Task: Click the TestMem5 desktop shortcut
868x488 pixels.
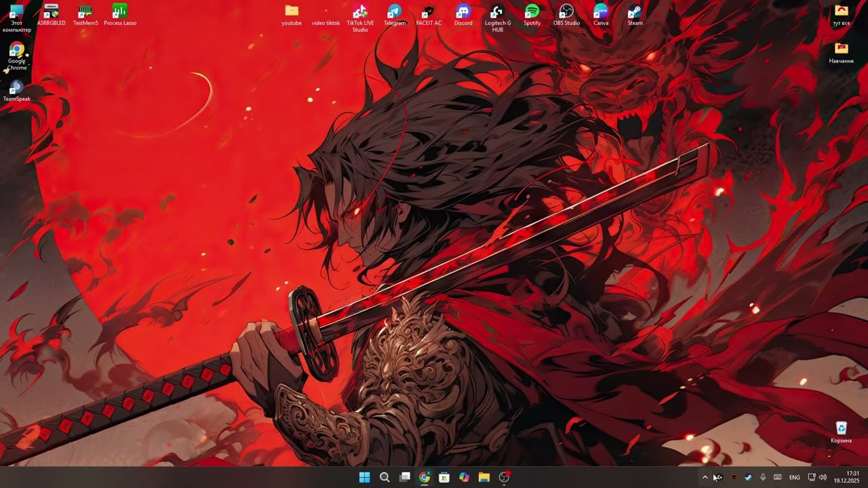Action: pyautogui.click(x=85, y=15)
